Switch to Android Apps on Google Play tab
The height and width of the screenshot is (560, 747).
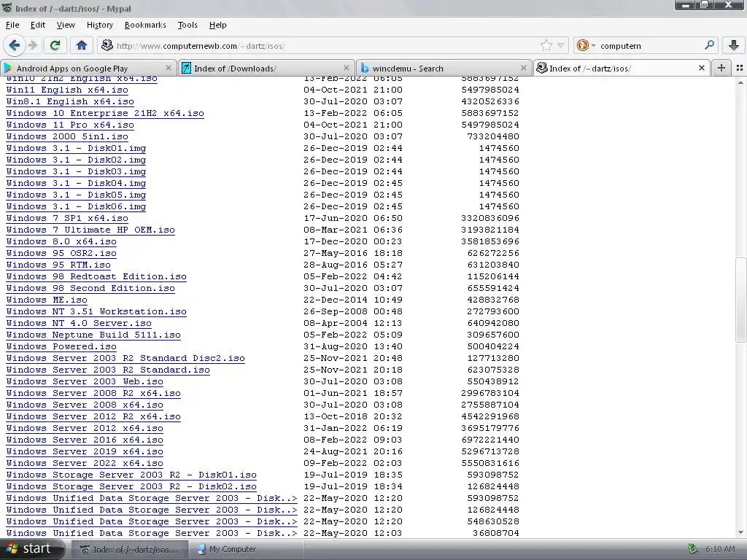(x=88, y=68)
